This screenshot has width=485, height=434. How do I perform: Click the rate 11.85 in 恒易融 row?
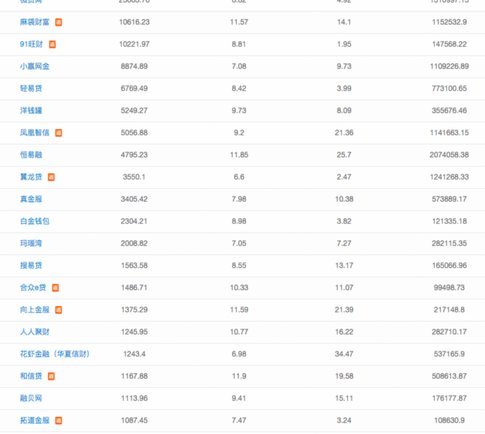point(239,155)
